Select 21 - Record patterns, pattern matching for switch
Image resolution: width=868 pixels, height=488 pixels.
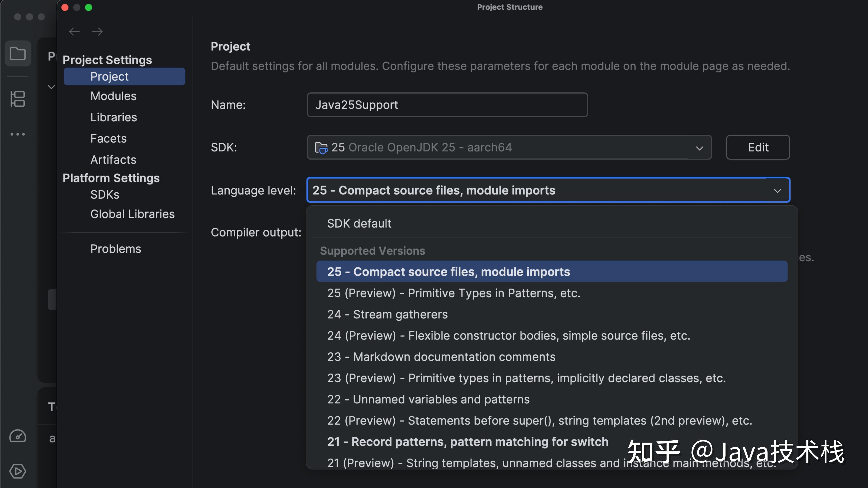click(552, 441)
